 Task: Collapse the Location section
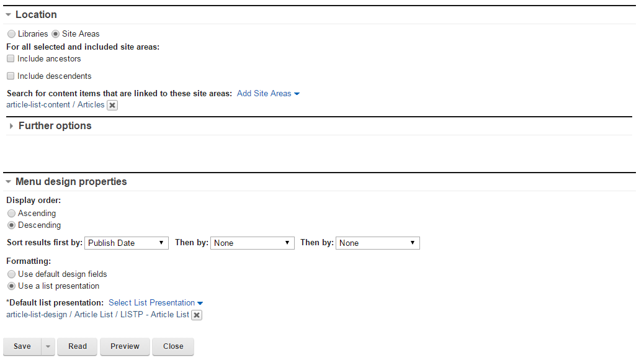point(9,15)
